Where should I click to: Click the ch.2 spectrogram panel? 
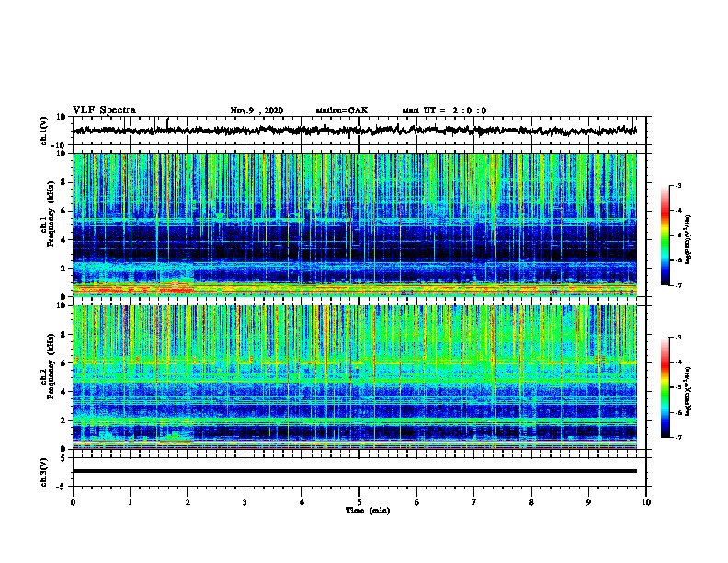coord(354,377)
